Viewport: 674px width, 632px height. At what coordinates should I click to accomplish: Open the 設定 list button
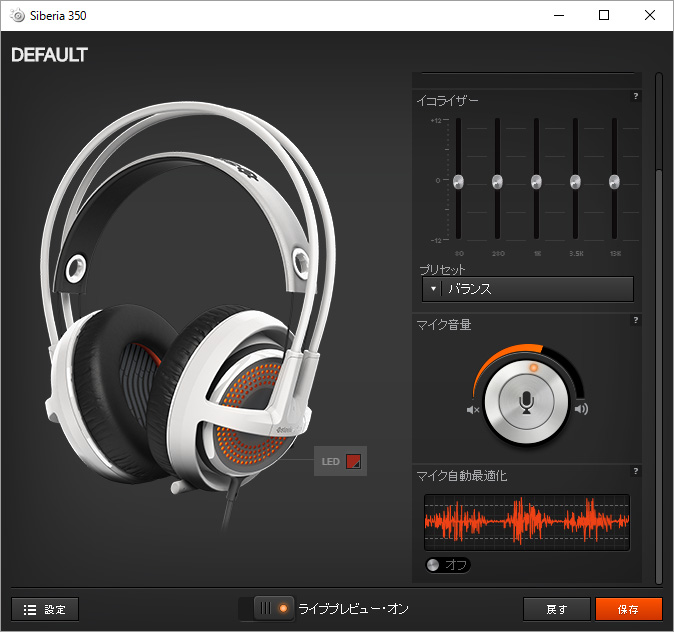45,609
